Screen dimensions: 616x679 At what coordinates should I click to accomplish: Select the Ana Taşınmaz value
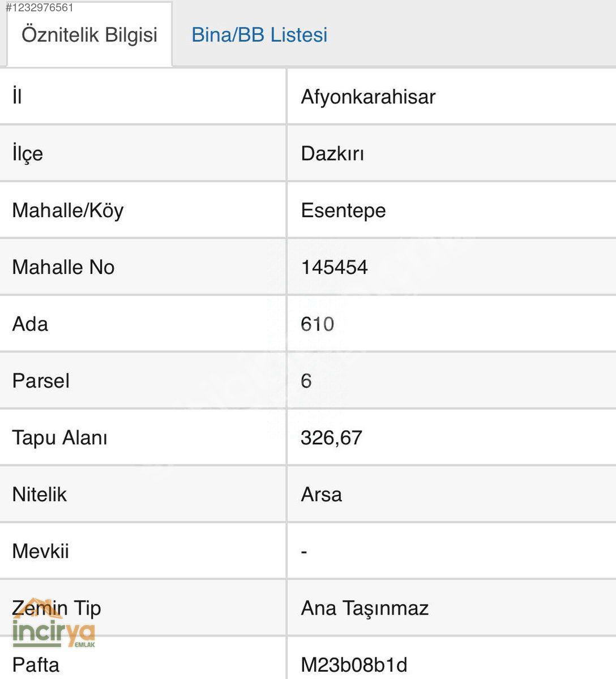[365, 608]
